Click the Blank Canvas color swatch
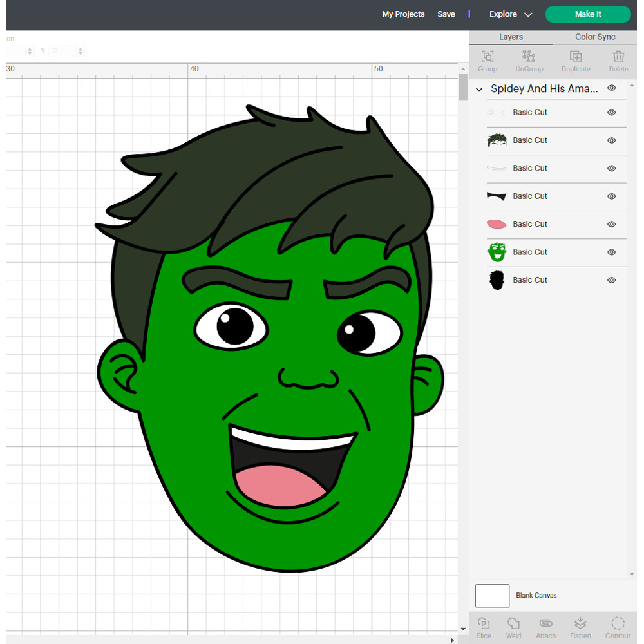 pyautogui.click(x=492, y=596)
